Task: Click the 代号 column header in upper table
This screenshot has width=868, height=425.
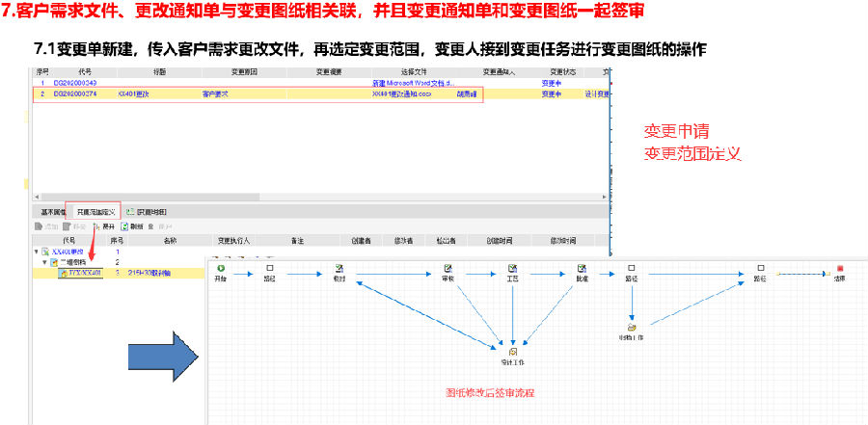Action: [84, 72]
